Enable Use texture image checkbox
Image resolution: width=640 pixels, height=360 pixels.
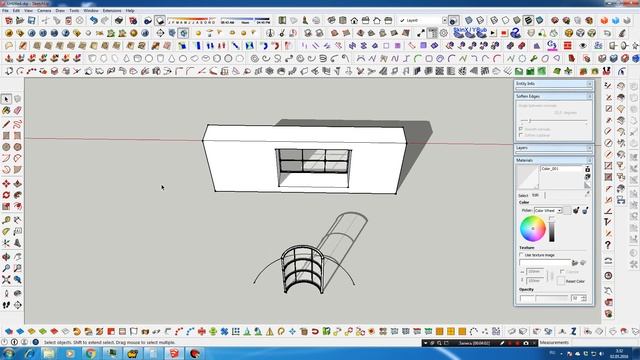(522, 255)
